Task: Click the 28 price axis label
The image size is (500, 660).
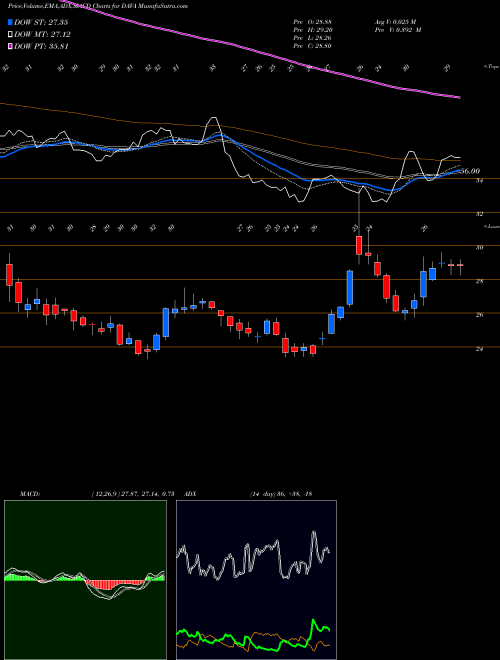Action: [479, 281]
